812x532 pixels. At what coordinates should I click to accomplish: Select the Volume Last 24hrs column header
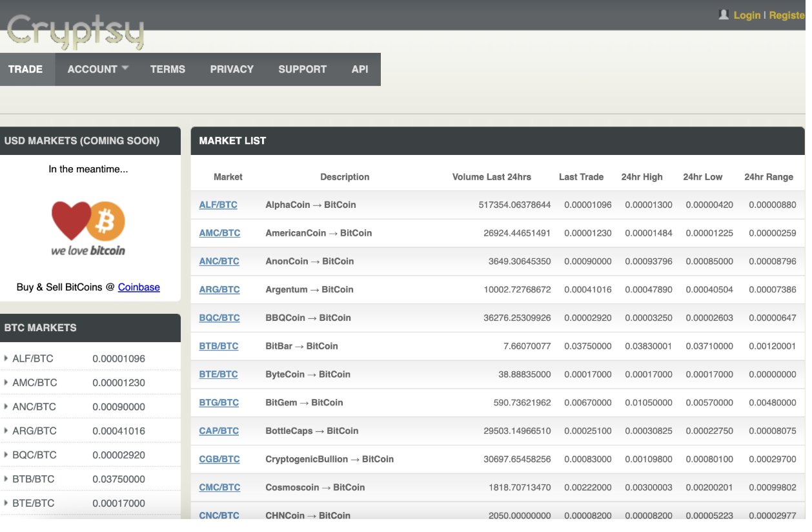point(492,177)
